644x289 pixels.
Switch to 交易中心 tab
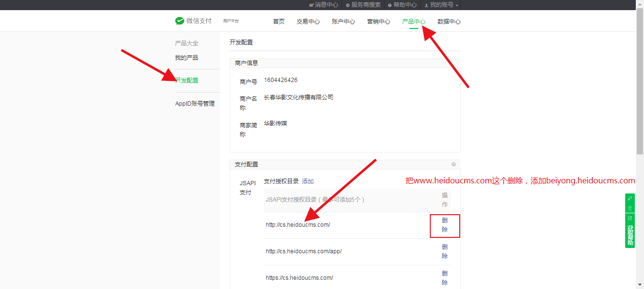click(308, 22)
